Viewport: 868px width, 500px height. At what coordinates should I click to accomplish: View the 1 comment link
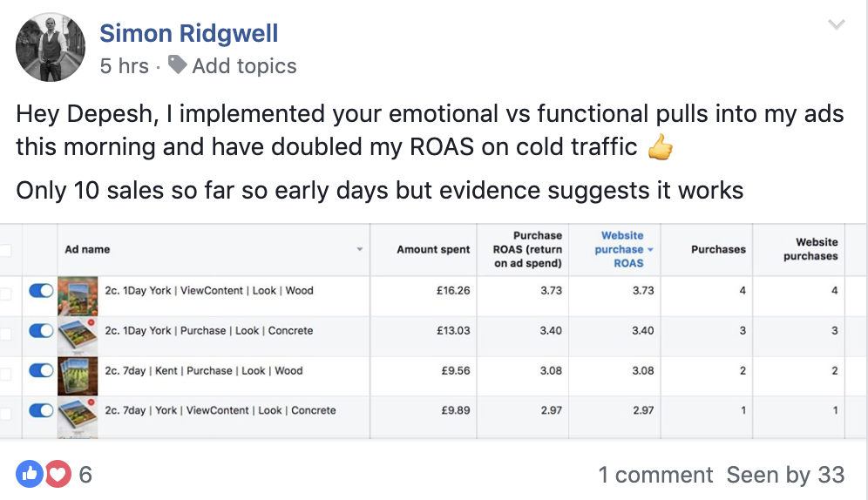655,475
